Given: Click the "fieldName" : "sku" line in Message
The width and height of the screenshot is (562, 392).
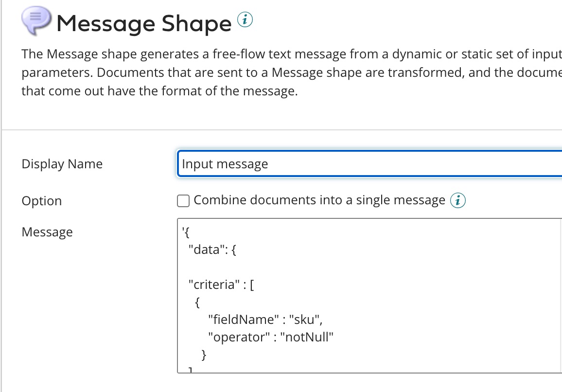Looking at the screenshot, I should coord(265,320).
